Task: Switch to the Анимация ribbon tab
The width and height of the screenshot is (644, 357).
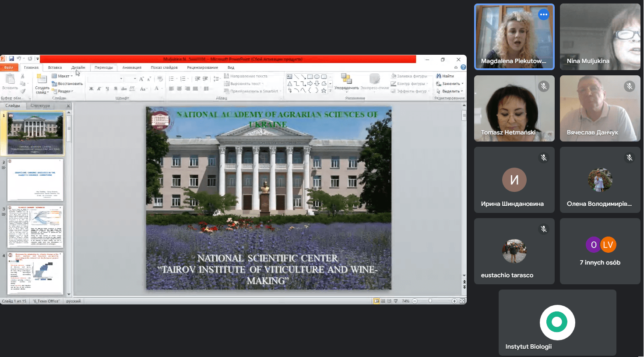Action: pyautogui.click(x=132, y=67)
